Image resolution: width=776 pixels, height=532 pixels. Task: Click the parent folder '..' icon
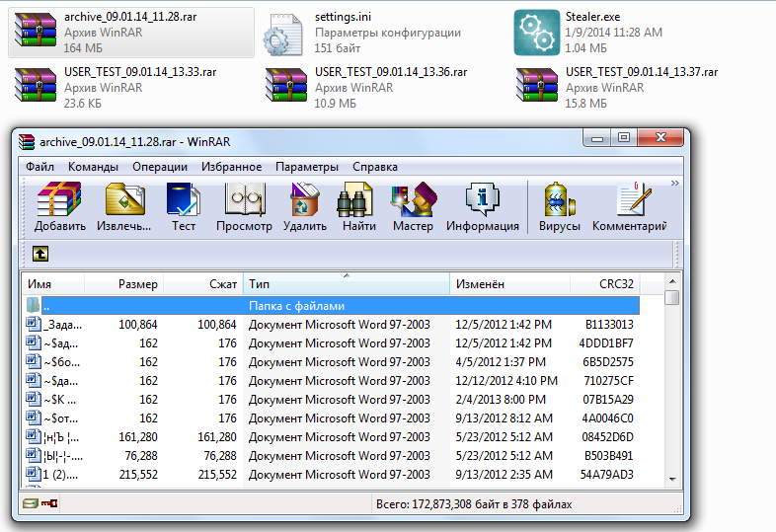(33, 305)
